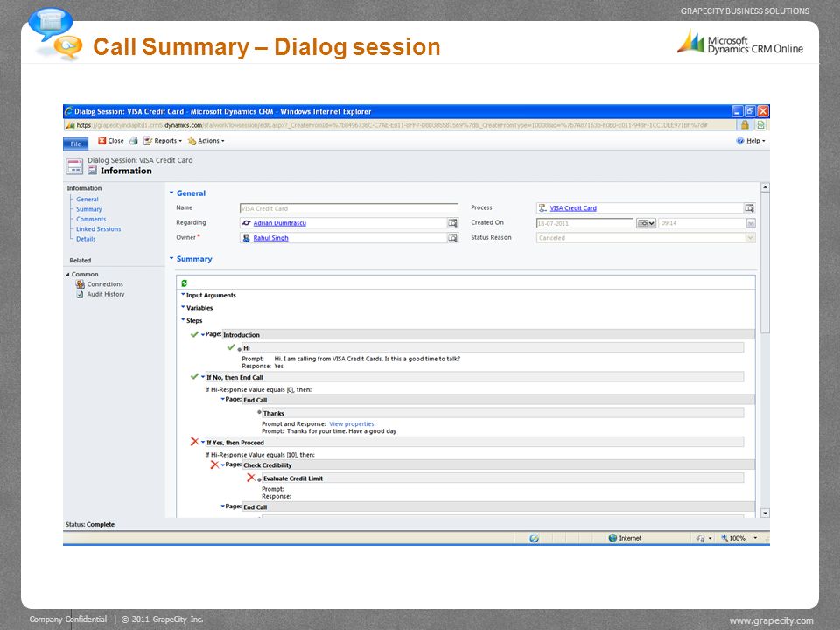Viewport: 840px width, 630px height.
Task: Open Adrian Dumitrascu contact link
Action: pyautogui.click(x=280, y=223)
